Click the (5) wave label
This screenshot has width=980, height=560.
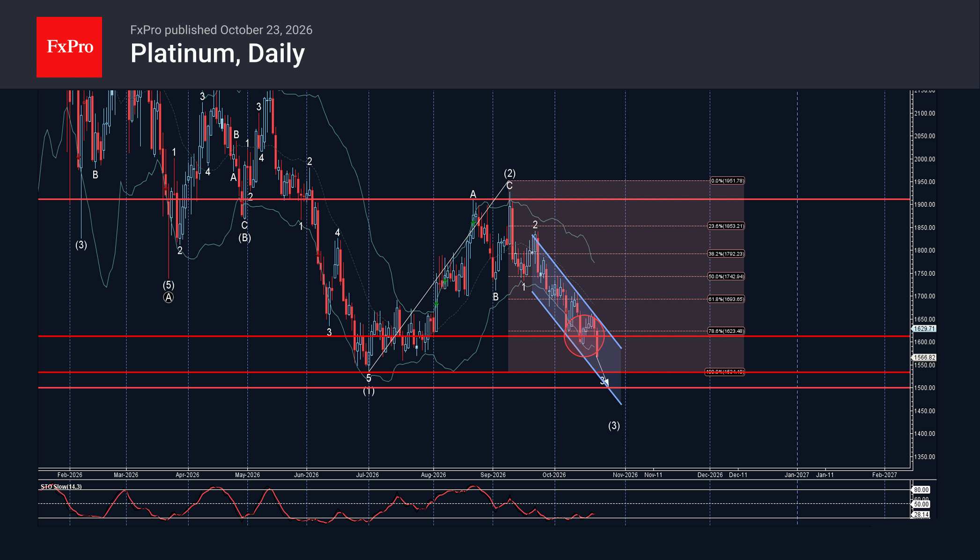coord(169,285)
